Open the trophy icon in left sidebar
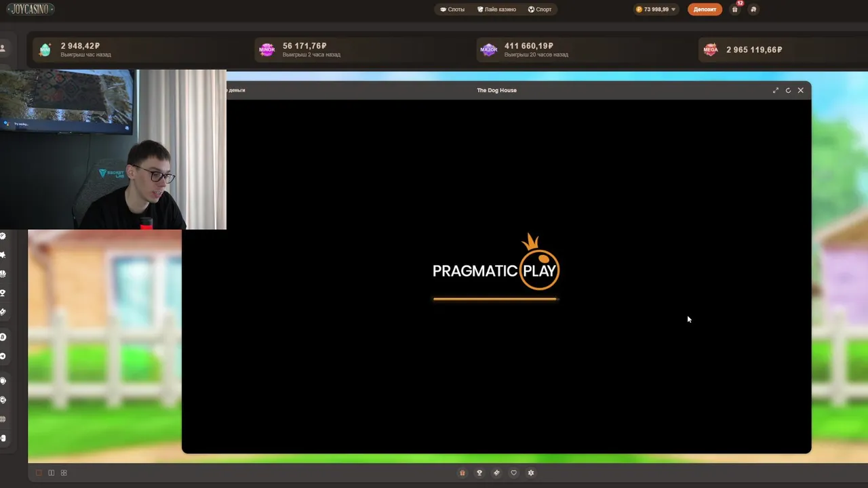 (x=3, y=293)
